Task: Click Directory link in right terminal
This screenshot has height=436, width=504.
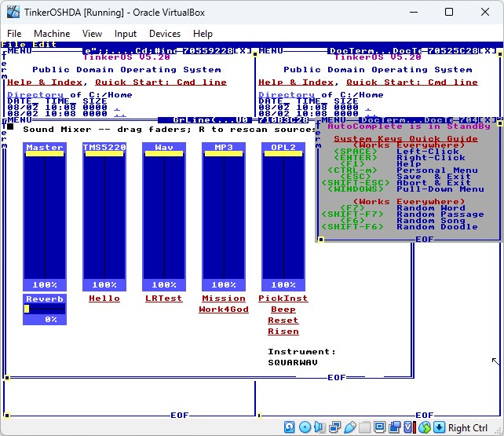Action: coord(287,95)
